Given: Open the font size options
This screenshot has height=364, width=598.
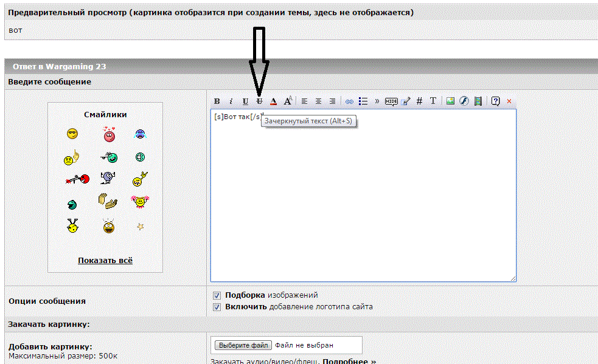Looking at the screenshot, I should coord(288,101).
